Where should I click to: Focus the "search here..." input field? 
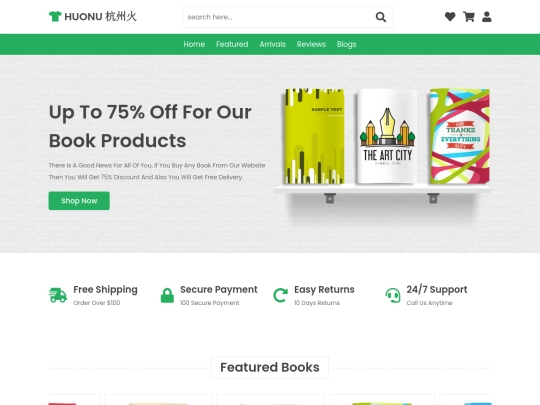(x=279, y=17)
